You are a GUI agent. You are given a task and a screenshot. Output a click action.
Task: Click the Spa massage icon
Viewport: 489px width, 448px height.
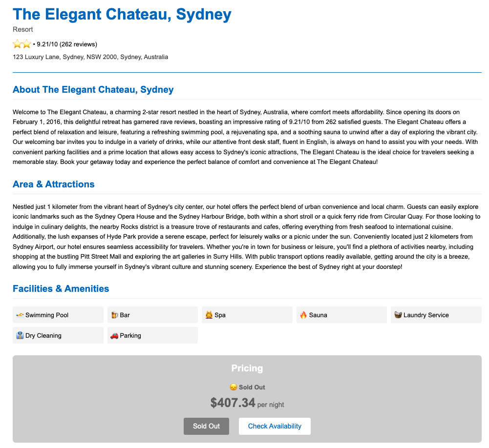click(209, 315)
